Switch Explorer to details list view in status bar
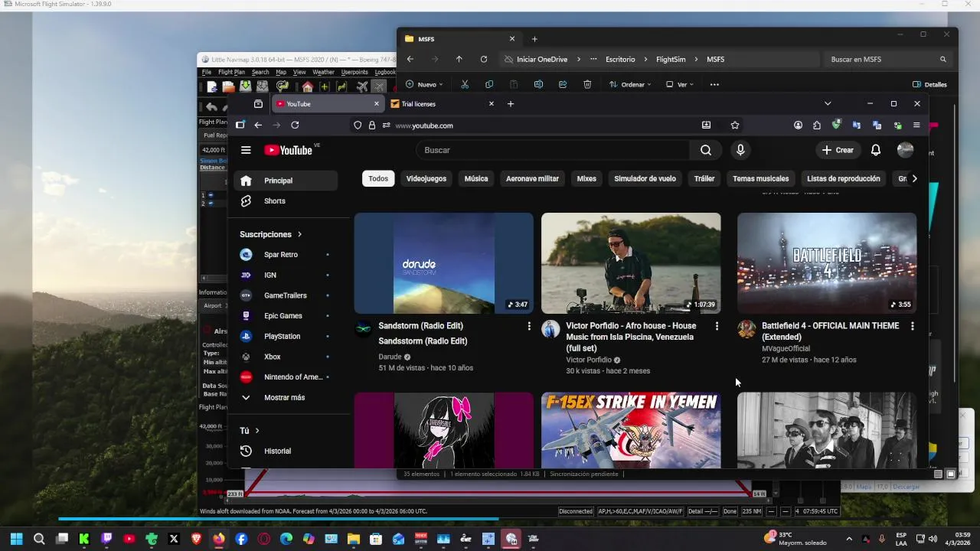This screenshot has height=551, width=980. (x=938, y=474)
